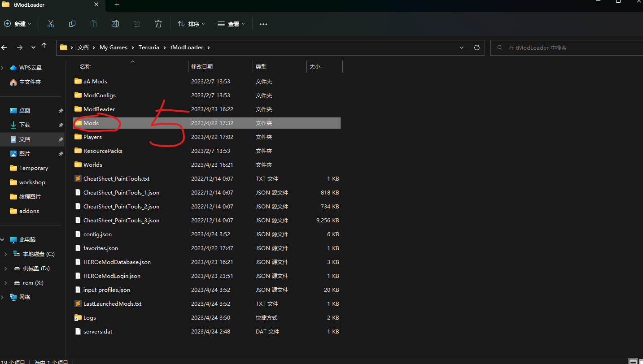643x364 pixels.
Task: Open the 新建 (New) dropdown menu
Action: point(17,24)
